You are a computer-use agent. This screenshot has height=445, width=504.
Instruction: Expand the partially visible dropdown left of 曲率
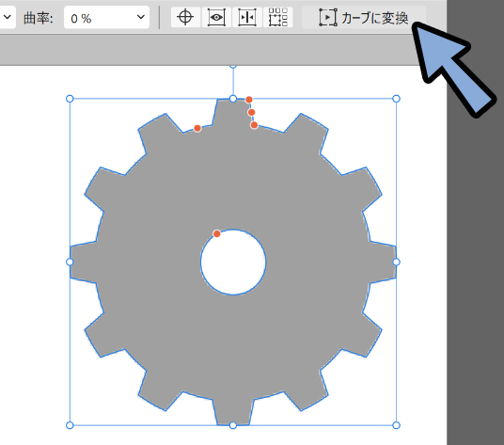click(x=8, y=17)
